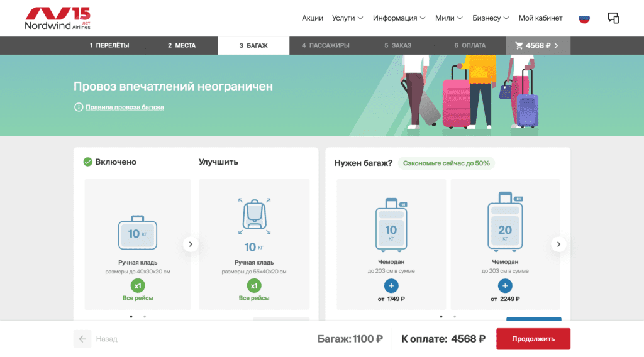This screenshot has height=357, width=644.
Task: Click the Улучшить heading
Action: [x=218, y=162]
